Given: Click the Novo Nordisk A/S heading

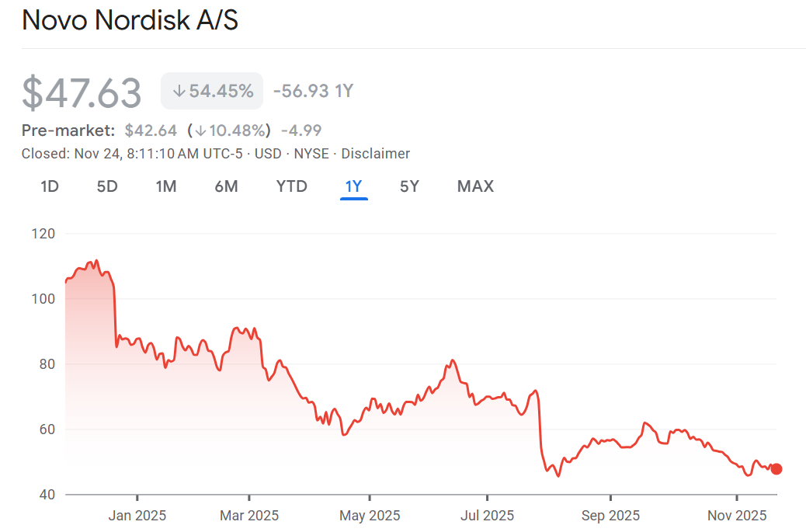Looking at the screenshot, I should (x=130, y=21).
